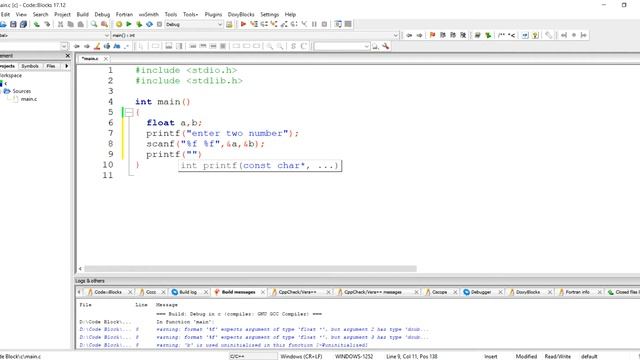
Task: Click the DoxyBlocks lightbulb icon
Action: (535, 36)
